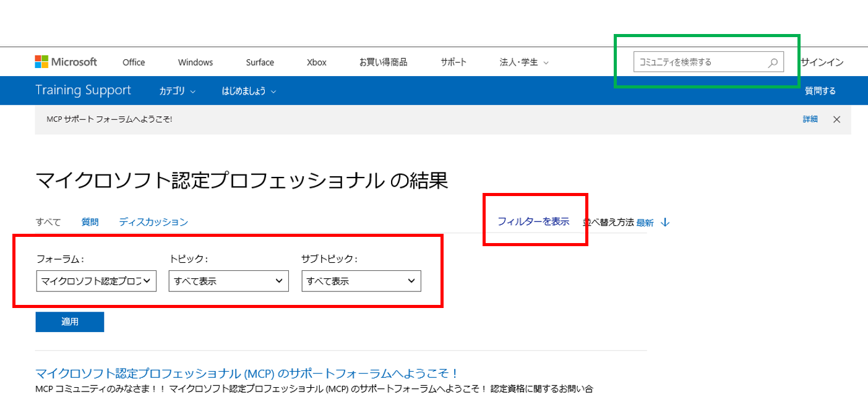Click the フォーラム: label

pos(60,259)
